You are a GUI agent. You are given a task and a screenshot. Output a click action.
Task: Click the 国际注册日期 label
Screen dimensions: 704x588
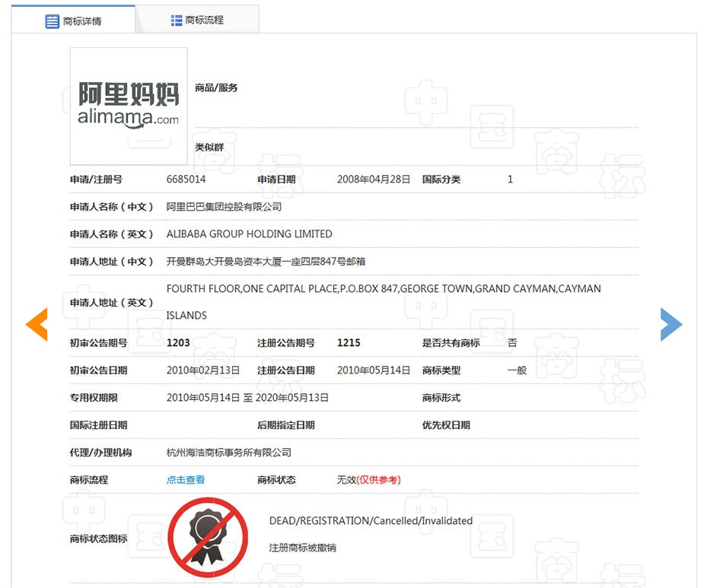point(98,425)
